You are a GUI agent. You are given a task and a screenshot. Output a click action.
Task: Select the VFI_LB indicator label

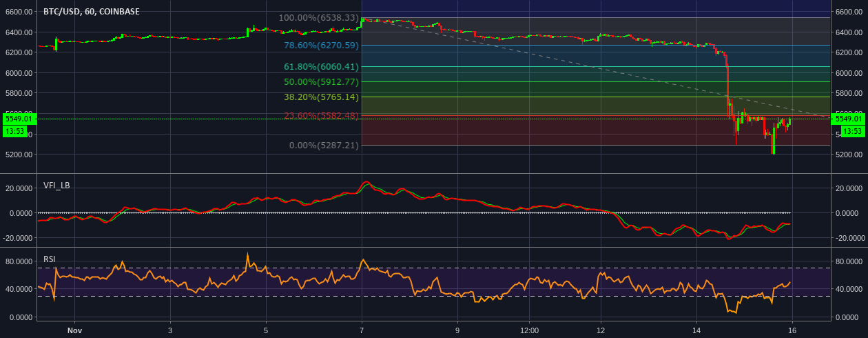[56, 185]
